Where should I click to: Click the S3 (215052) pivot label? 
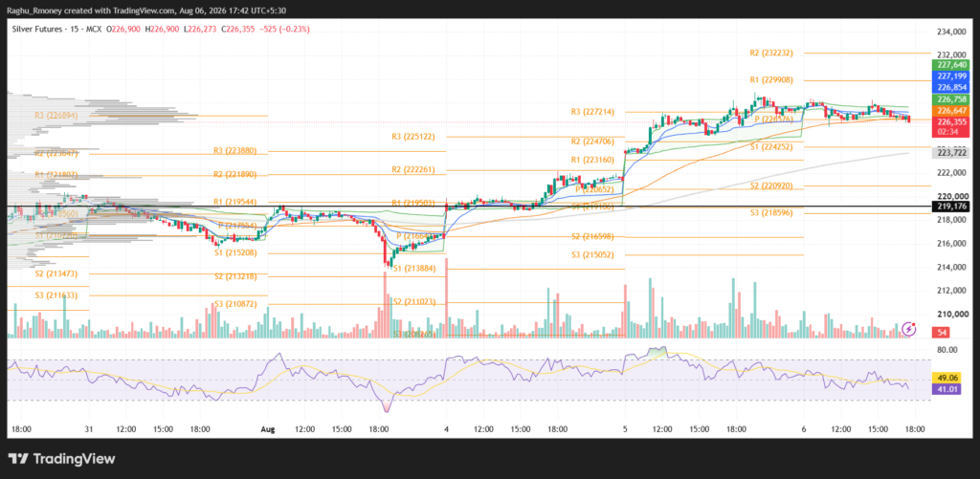(593, 255)
